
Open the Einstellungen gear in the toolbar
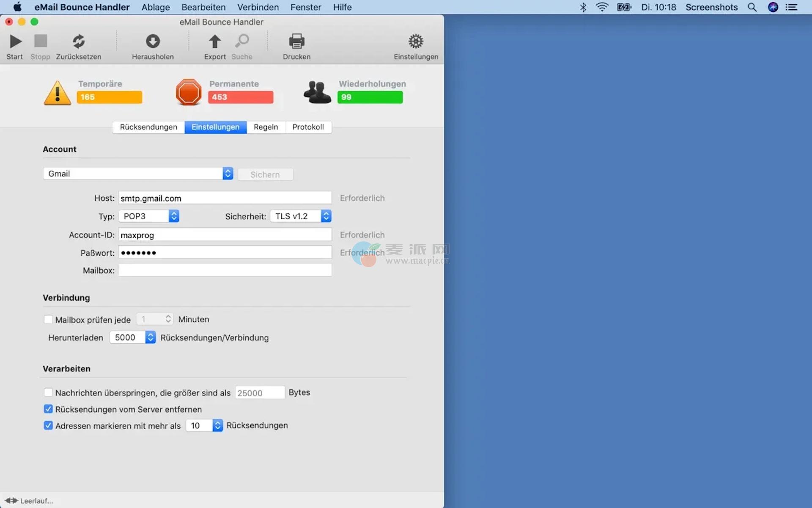coord(416,41)
